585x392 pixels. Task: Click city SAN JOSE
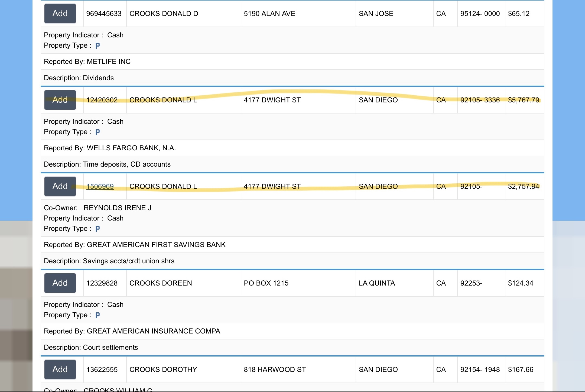376,14
